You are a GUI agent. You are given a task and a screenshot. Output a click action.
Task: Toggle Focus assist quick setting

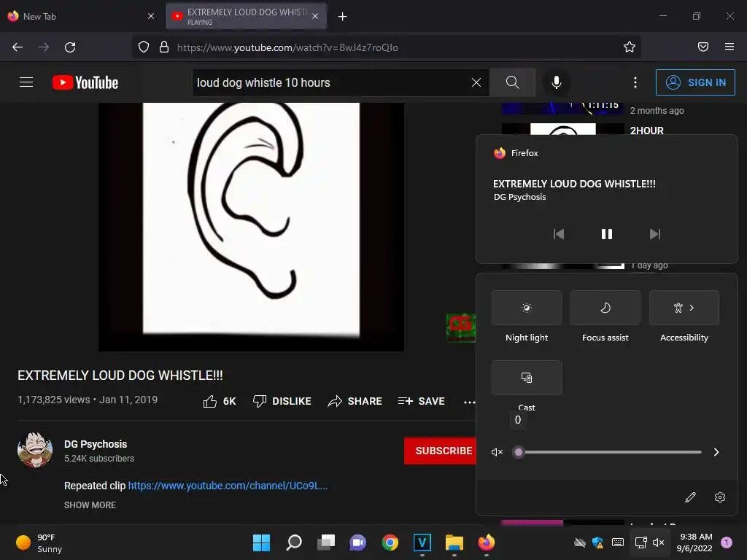click(605, 308)
